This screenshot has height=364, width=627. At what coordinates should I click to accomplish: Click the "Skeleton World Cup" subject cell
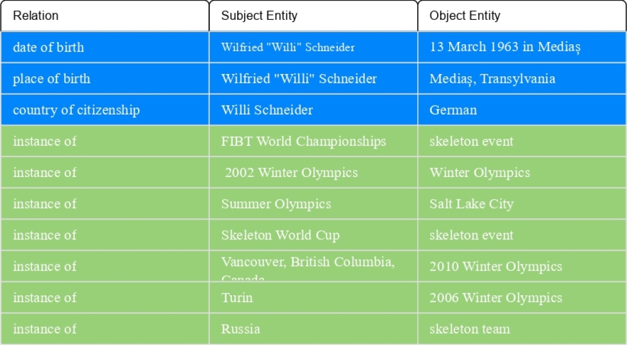coord(313,235)
